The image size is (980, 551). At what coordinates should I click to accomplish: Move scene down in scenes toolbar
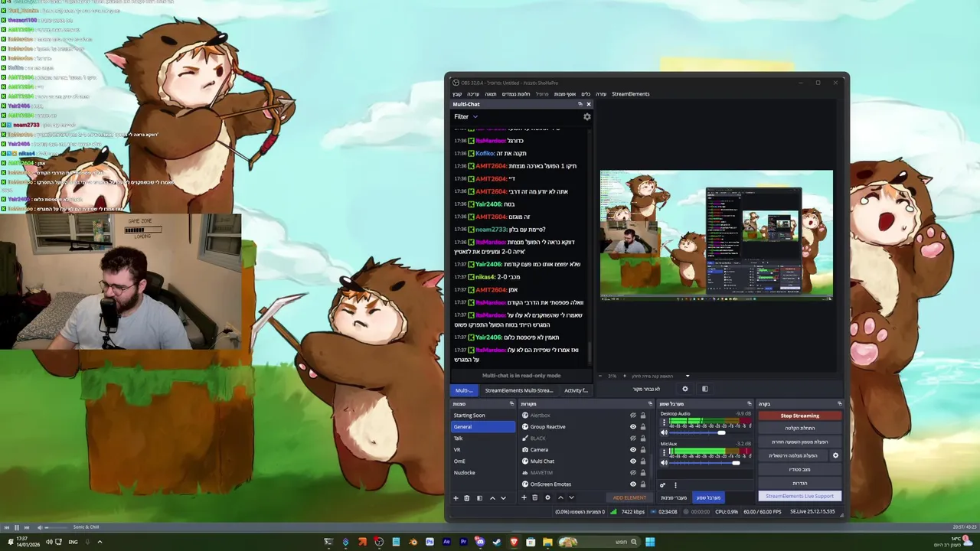503,497
